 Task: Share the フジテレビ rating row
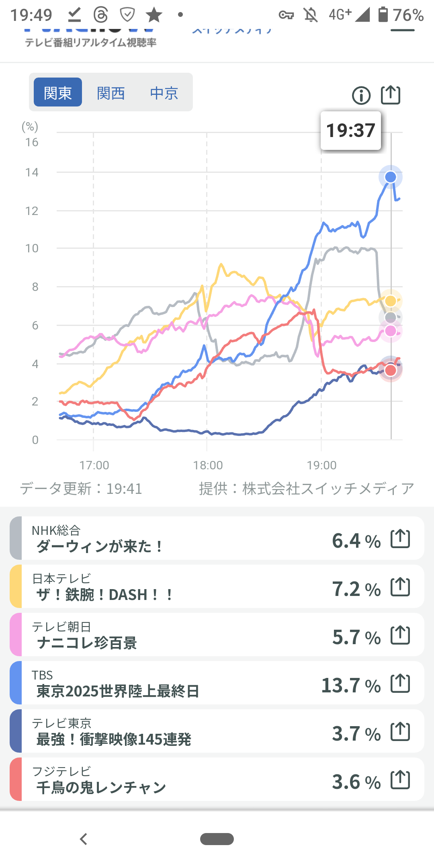point(400,780)
